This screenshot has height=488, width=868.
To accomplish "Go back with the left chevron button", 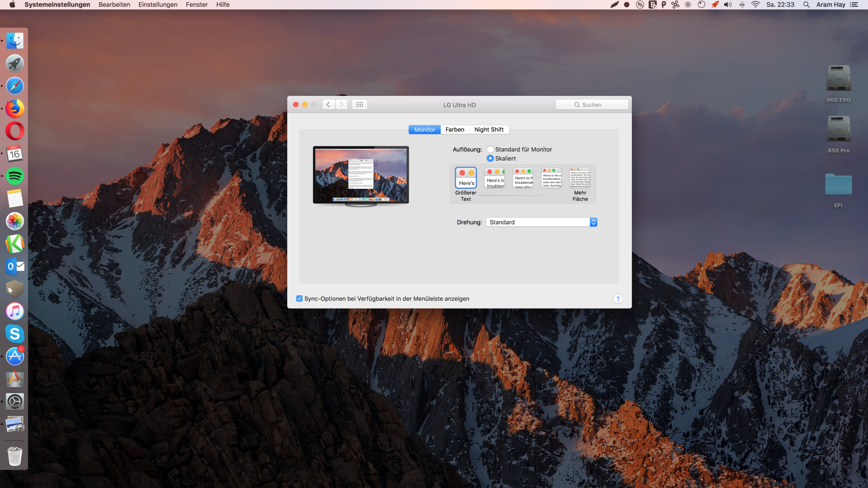I will [x=329, y=104].
